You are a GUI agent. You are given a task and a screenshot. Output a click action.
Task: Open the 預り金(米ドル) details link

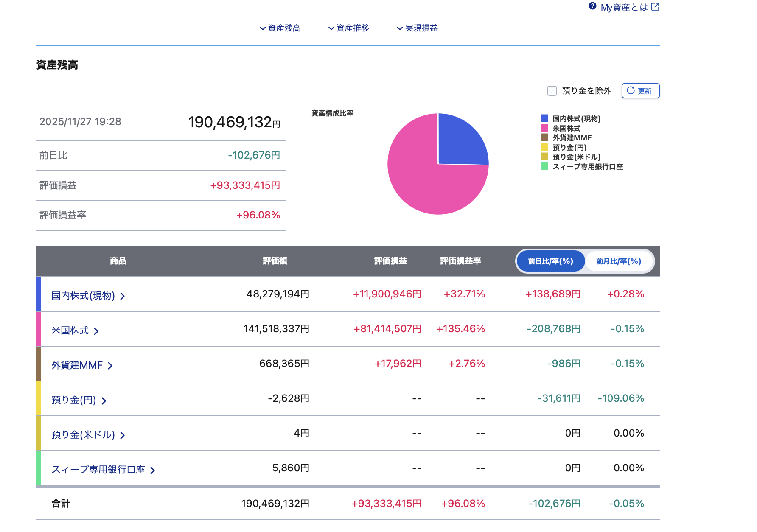pyautogui.click(x=83, y=435)
